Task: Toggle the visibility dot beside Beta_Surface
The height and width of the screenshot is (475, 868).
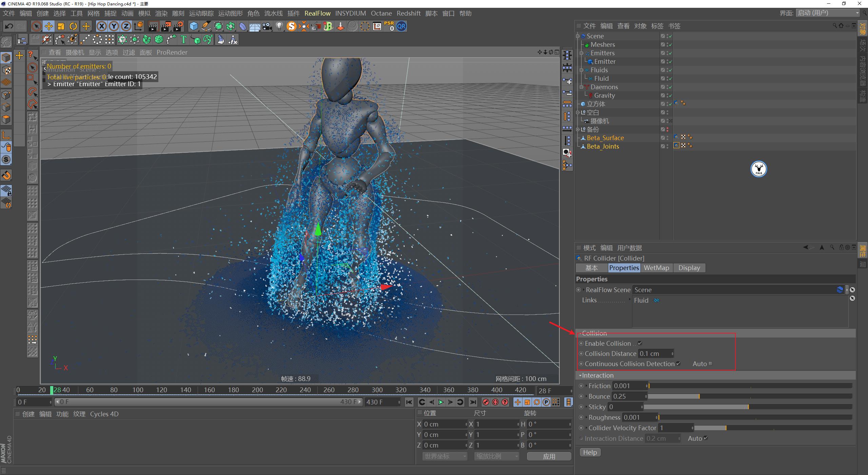Action: pos(667,137)
